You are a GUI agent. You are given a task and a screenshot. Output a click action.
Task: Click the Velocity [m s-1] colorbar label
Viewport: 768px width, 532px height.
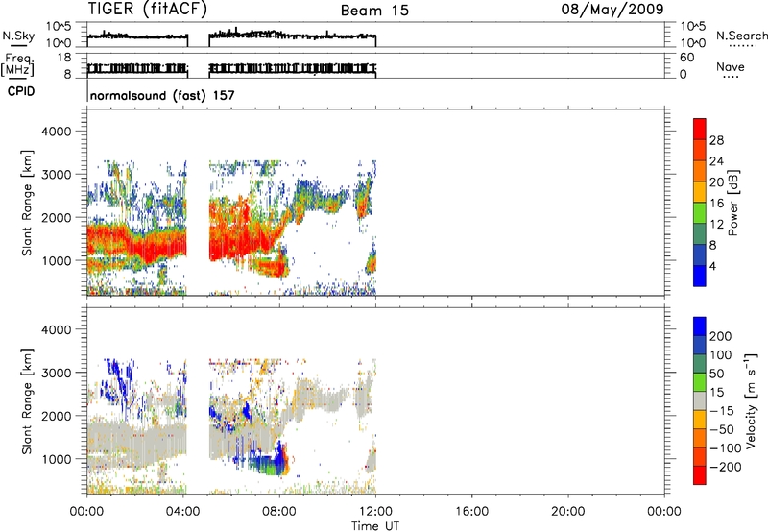(x=751, y=400)
